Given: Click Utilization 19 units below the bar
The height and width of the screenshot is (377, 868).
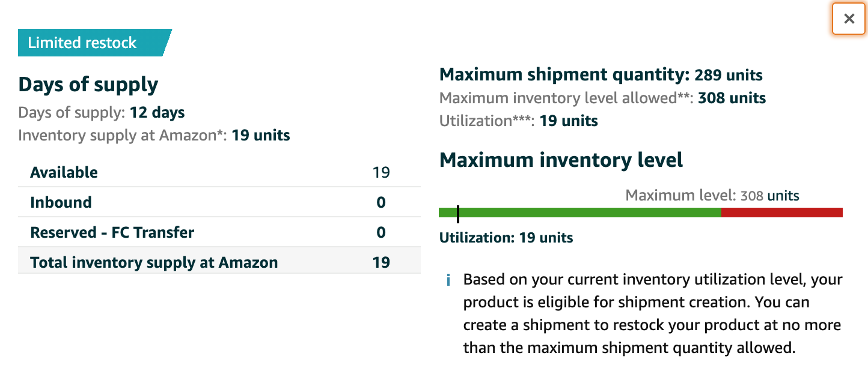Looking at the screenshot, I should [x=506, y=238].
